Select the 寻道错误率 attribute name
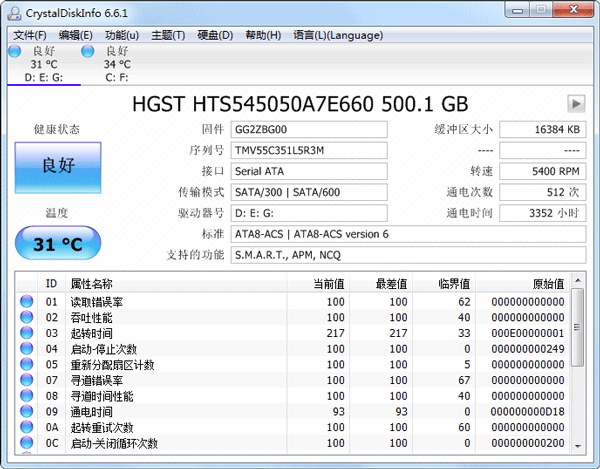The height and width of the screenshot is (469, 600). pos(97,380)
